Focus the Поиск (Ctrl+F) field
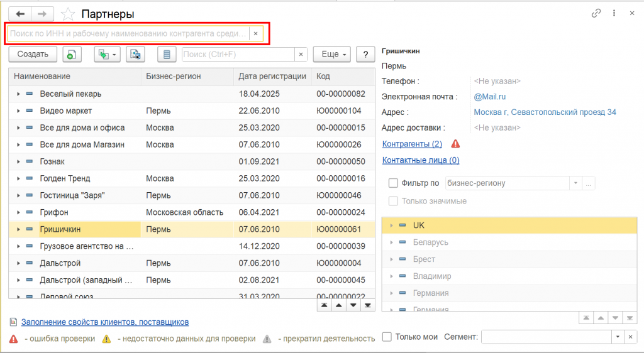Viewport: 644px width, 353px height. click(238, 54)
